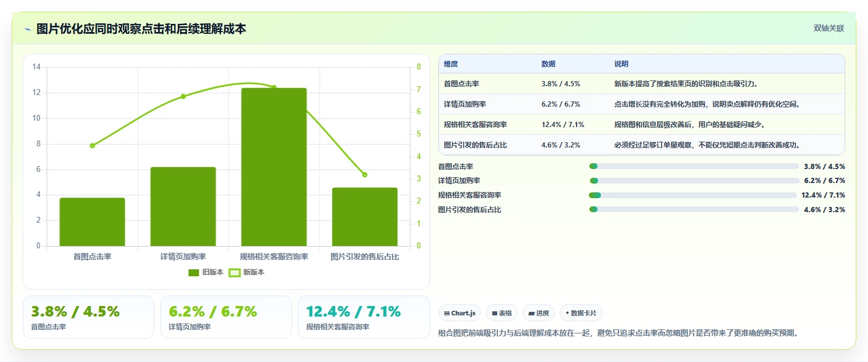868x362 pixels.
Task: Click the lightning icon beside the card title
Action: point(27,29)
